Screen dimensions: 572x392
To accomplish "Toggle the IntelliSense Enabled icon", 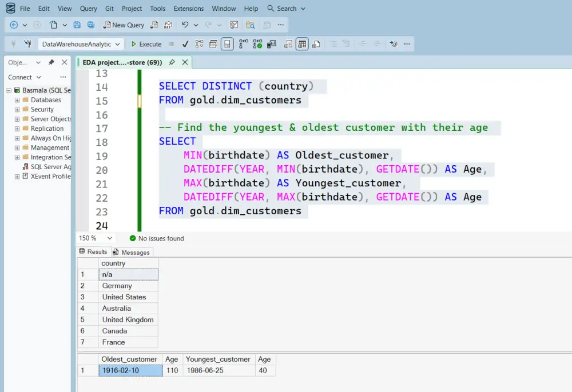I will click(227, 44).
